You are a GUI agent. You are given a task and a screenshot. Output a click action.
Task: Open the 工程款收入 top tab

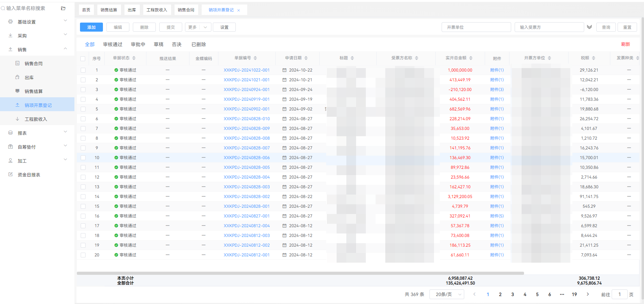pyautogui.click(x=157, y=10)
